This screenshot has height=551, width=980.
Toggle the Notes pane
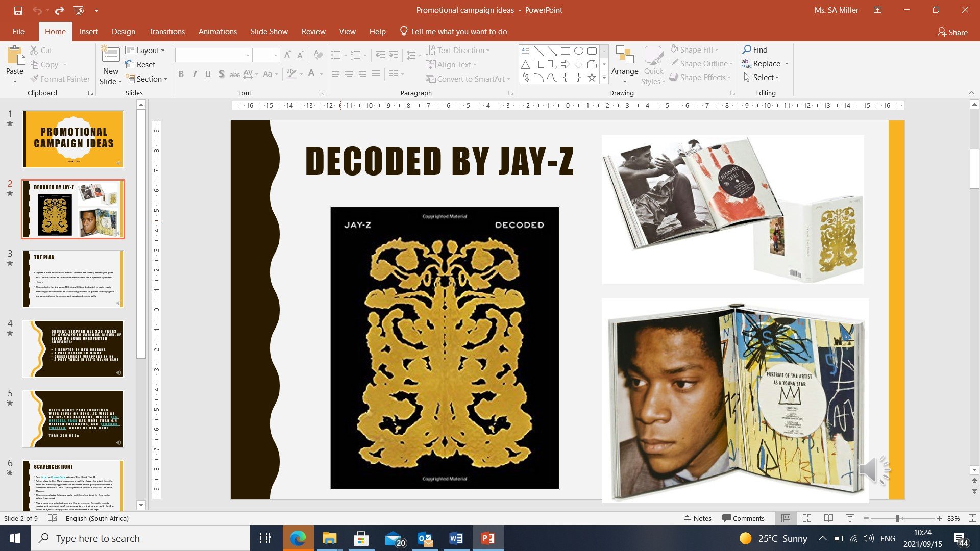(698, 518)
